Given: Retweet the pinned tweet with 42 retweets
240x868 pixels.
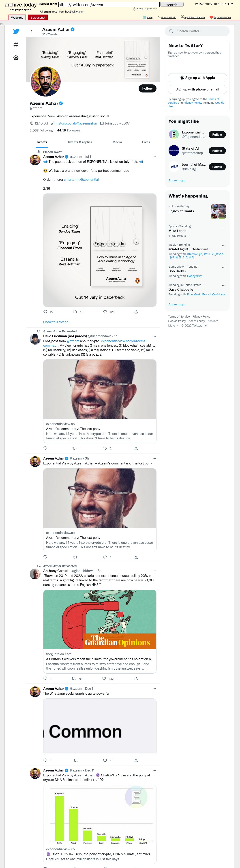Looking at the screenshot, I should coord(75,312).
